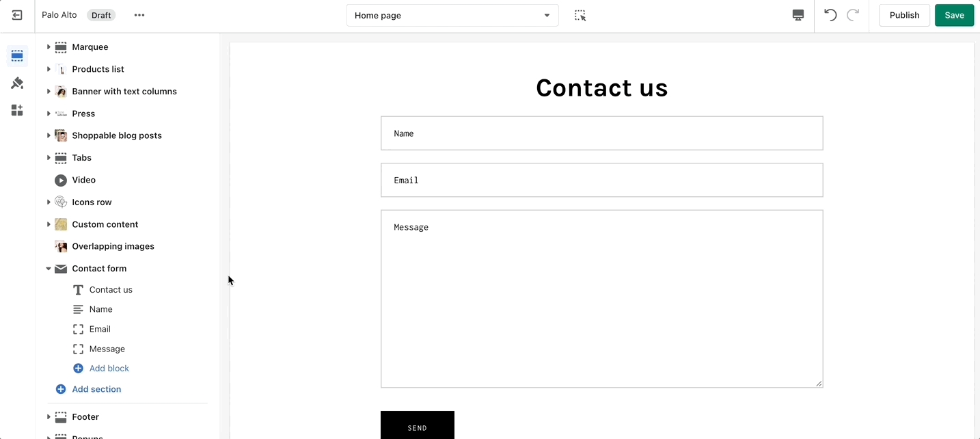
Task: Click the Email input field
Action: [601, 181]
